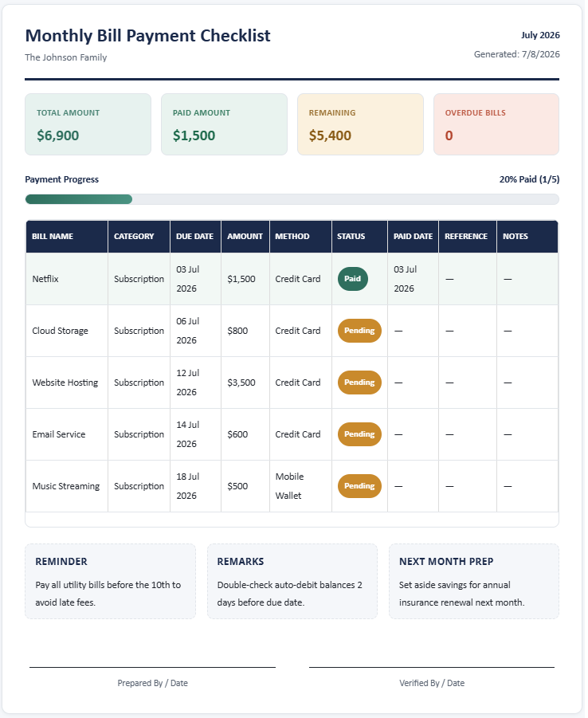Screen dimensions: 588x718
Task: Click the OVERDUE BILLS card
Action: click(x=496, y=124)
